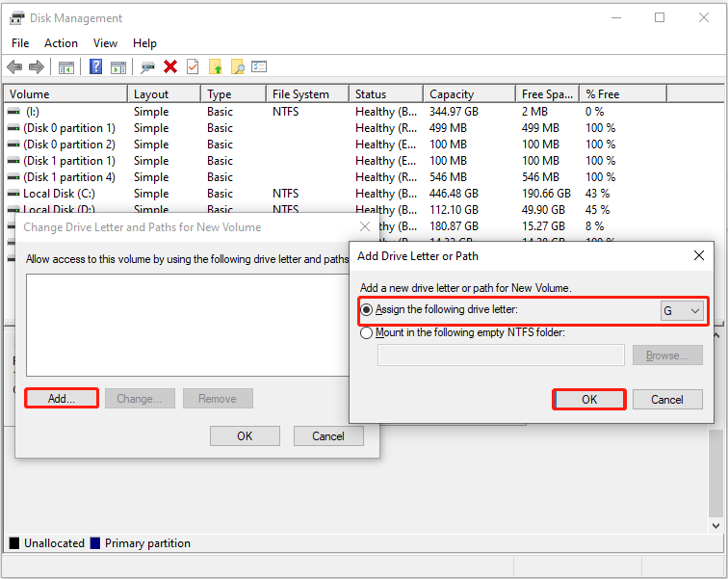The width and height of the screenshot is (728, 579).
Task: Click the Add... button
Action: (x=62, y=399)
